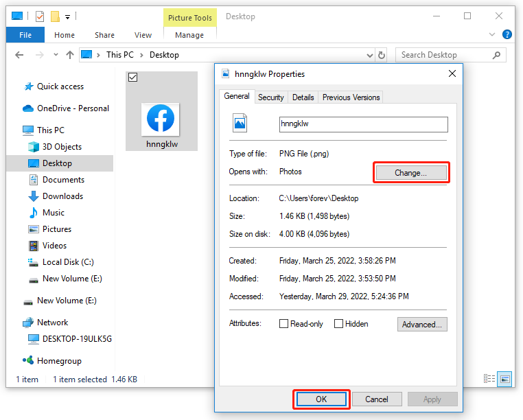Screen dimensions: 523x420
Task: Switch to Details view icon in status bar
Action: point(489,379)
